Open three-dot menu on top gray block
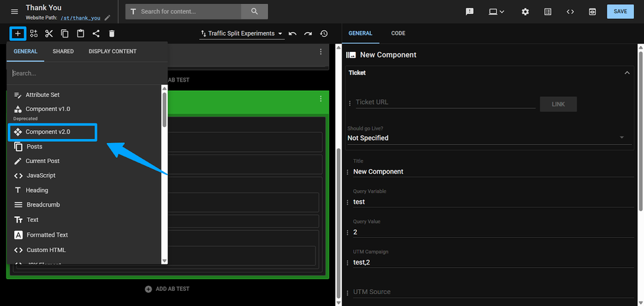This screenshot has height=306, width=644. pos(321,52)
